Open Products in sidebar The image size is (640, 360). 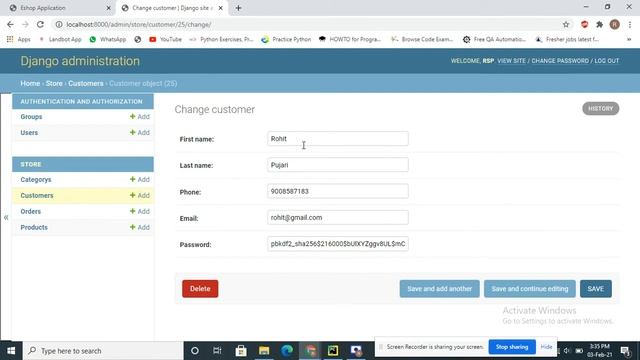click(x=34, y=227)
